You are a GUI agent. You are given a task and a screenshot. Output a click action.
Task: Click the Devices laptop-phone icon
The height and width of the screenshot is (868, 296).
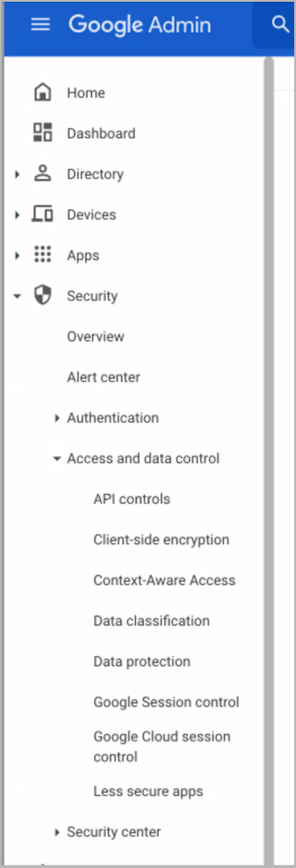pos(43,214)
